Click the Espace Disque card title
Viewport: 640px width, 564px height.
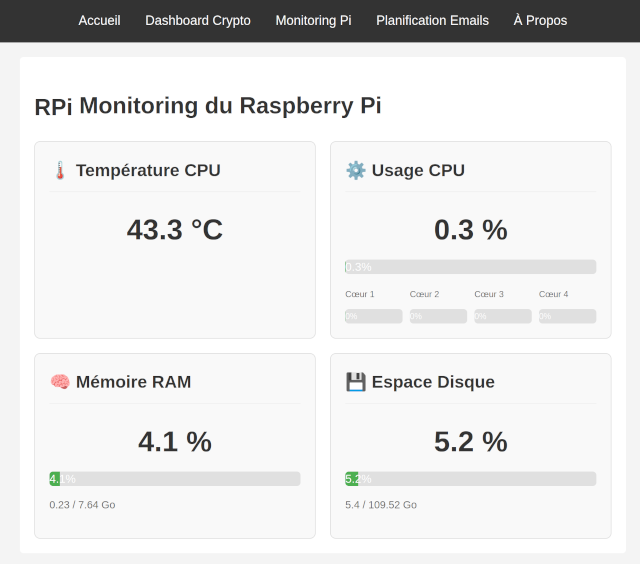pyautogui.click(x=433, y=382)
